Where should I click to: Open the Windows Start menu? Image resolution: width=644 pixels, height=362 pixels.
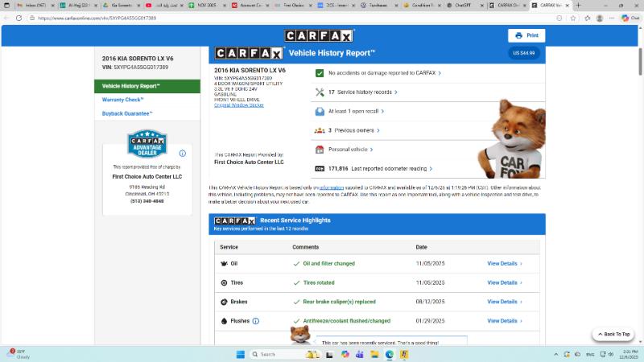point(240,354)
